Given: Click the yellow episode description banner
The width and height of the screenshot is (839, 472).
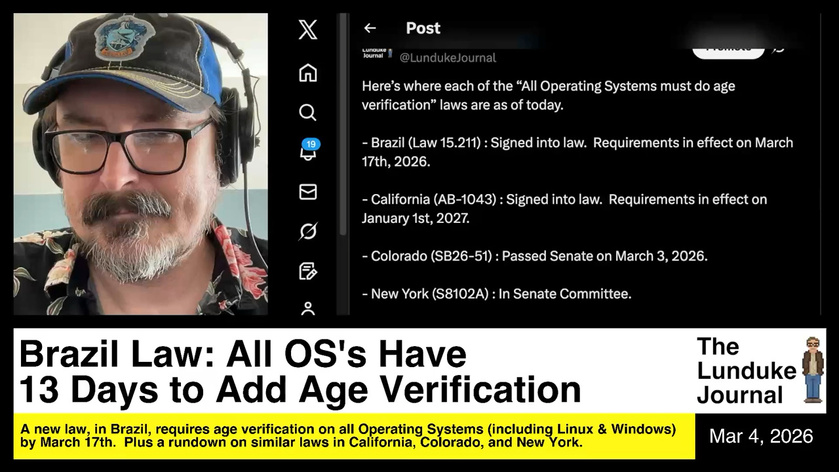Looking at the screenshot, I should click(350, 436).
